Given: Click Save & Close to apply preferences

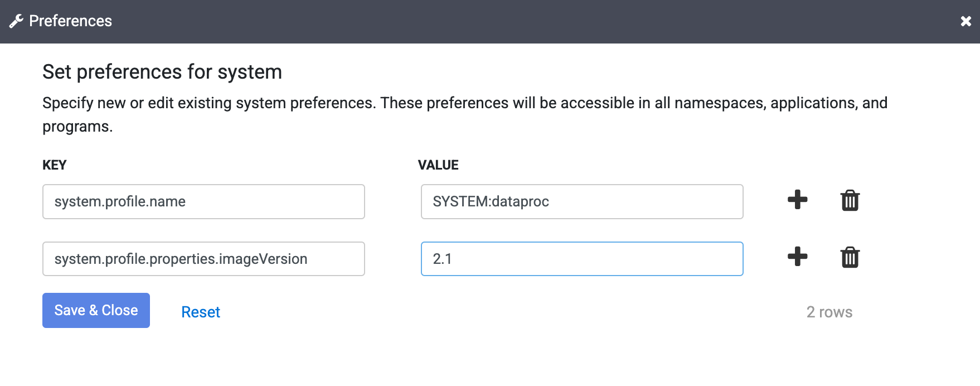Looking at the screenshot, I should click(95, 310).
